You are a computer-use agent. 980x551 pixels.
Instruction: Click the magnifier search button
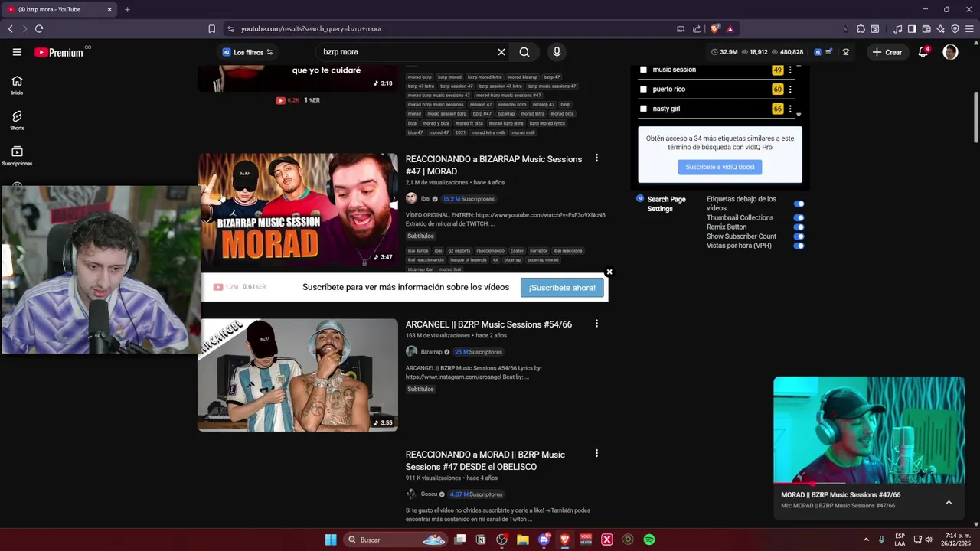524,52
